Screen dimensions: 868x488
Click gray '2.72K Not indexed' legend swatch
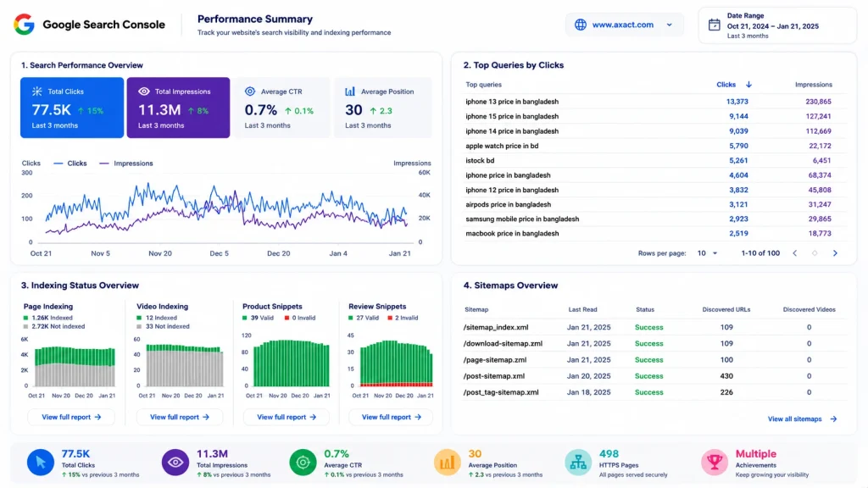26,326
